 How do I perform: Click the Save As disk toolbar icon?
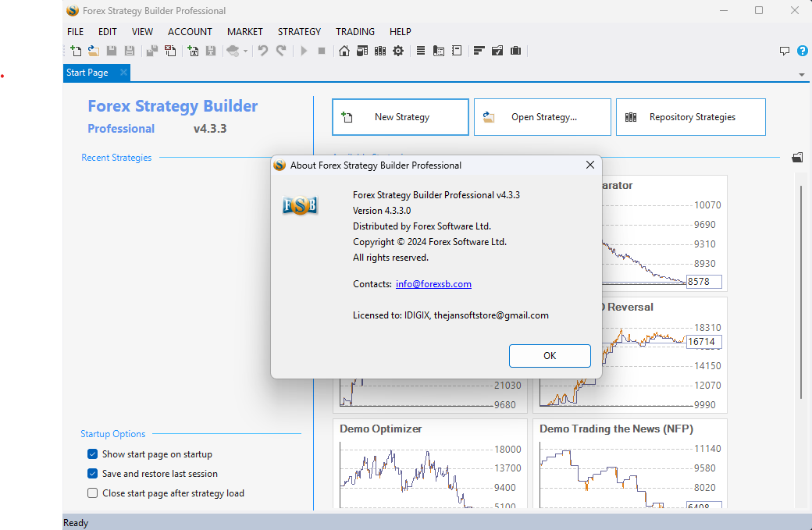pyautogui.click(x=130, y=51)
